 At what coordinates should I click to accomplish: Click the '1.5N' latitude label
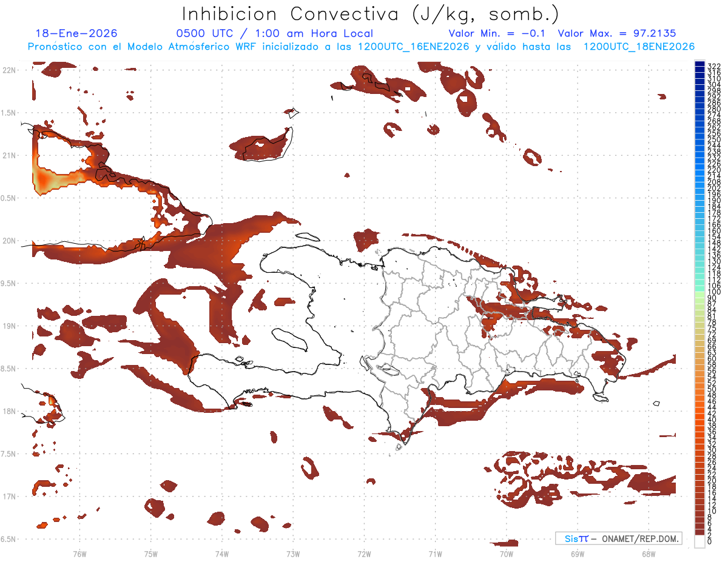[9, 113]
